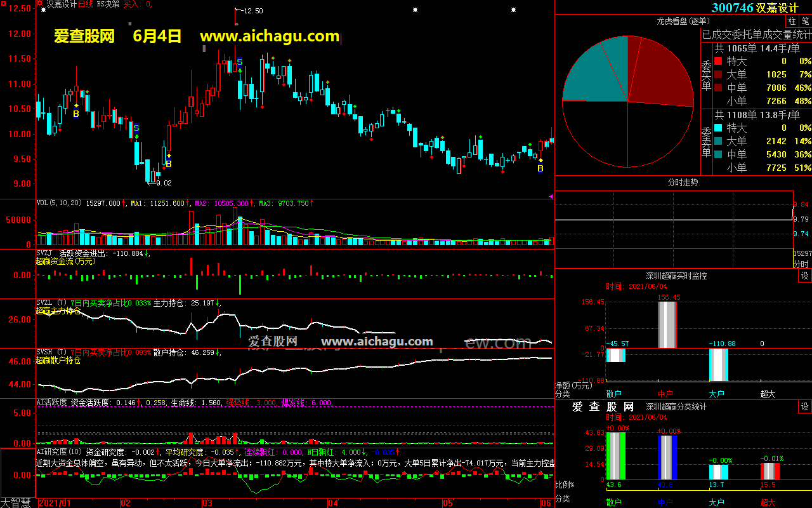Screen dimensions: 812x508
Task: Select the S sell marker below 12.50 high
Action: [x=239, y=62]
